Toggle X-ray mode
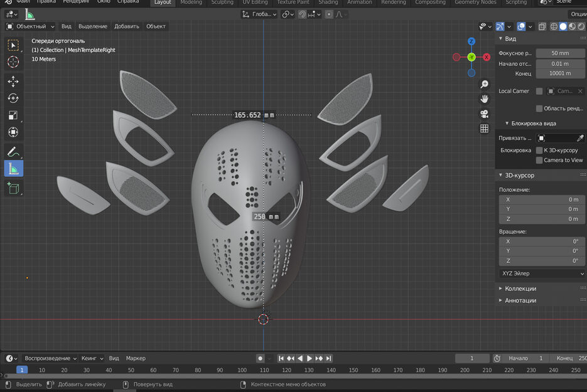Image resolution: width=587 pixels, height=392 pixels. 542,26
